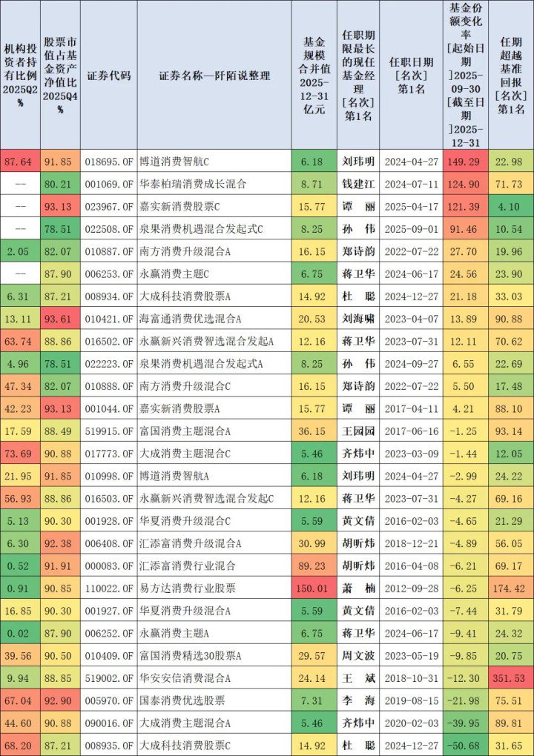Click manager name 周文波
The width and height of the screenshot is (534, 756).
pos(358,656)
